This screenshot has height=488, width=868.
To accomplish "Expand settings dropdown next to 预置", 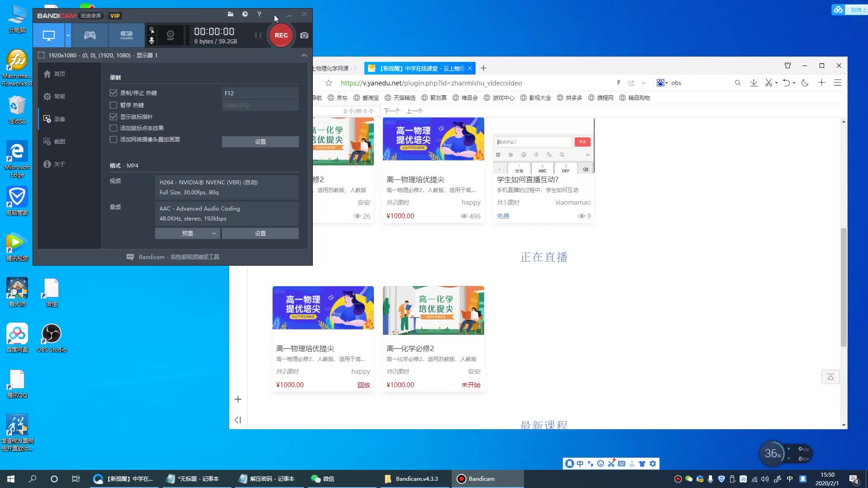I will pos(213,233).
